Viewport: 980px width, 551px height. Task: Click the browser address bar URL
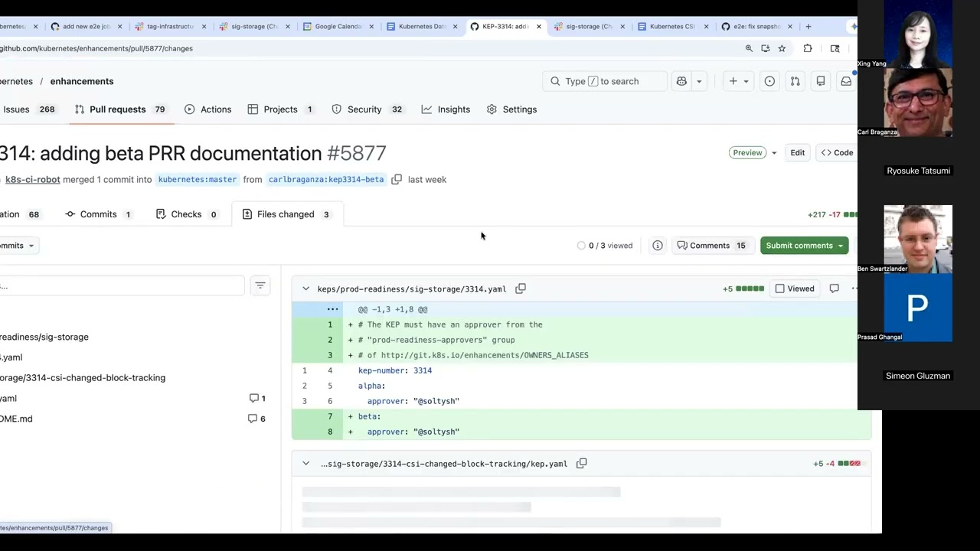(96, 48)
